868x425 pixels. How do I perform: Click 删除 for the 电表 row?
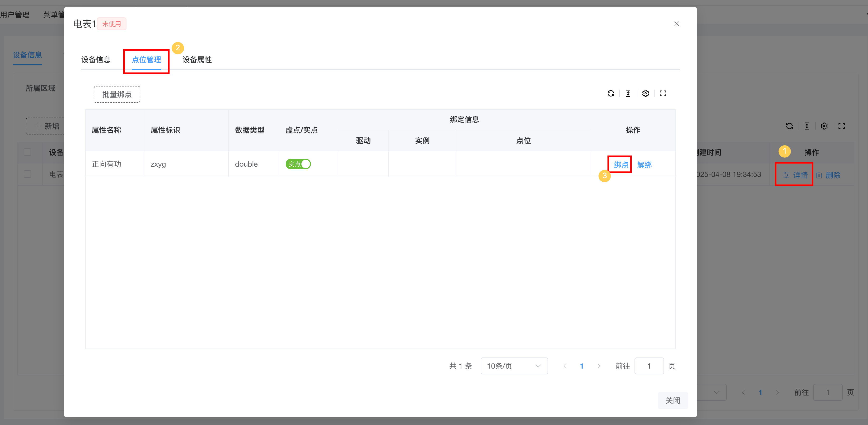click(828, 175)
